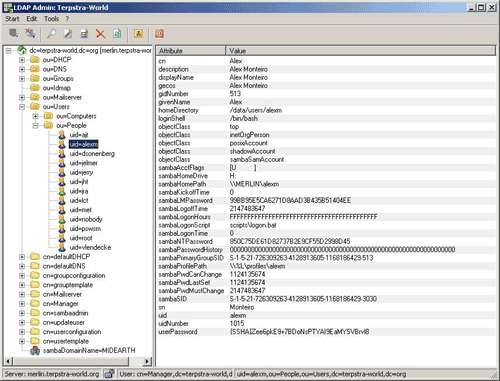Viewport: 500px width, 381px height.
Task: Click the user icon beside uid=vlendecke
Action: 62,247
